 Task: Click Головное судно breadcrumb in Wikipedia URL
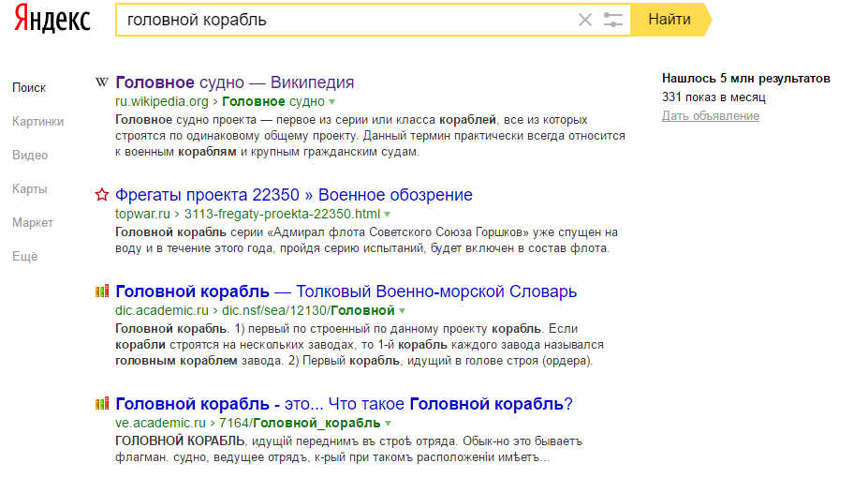[x=272, y=101]
